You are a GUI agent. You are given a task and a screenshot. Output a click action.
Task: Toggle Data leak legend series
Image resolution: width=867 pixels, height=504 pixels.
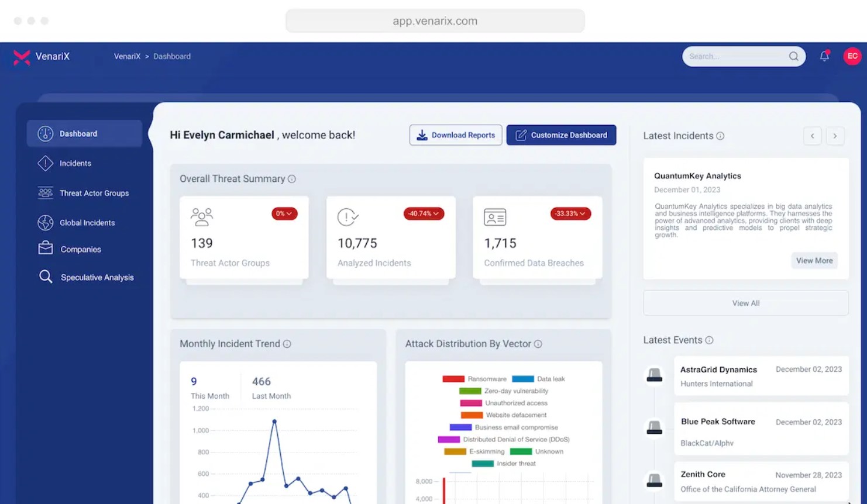tap(538, 379)
